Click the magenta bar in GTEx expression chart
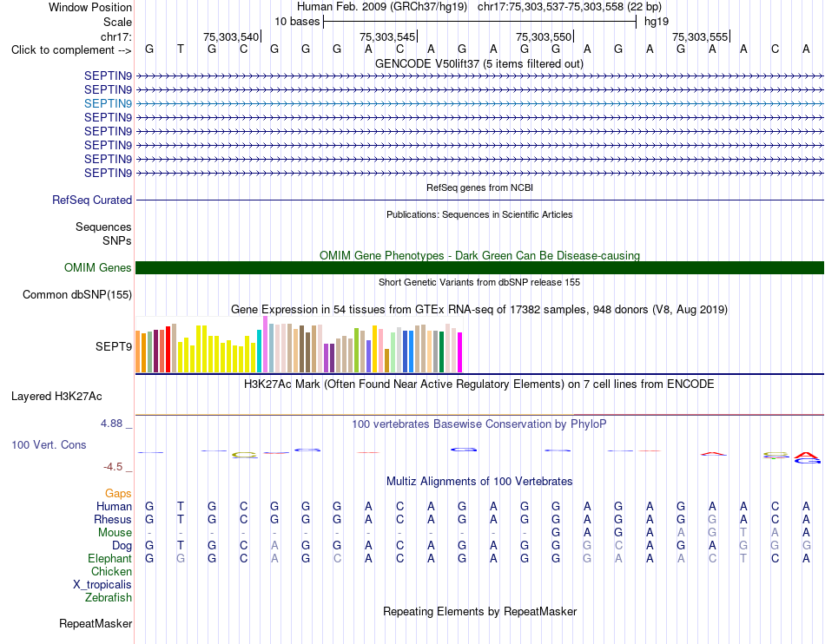This screenshot has width=825, height=644. coord(460,352)
